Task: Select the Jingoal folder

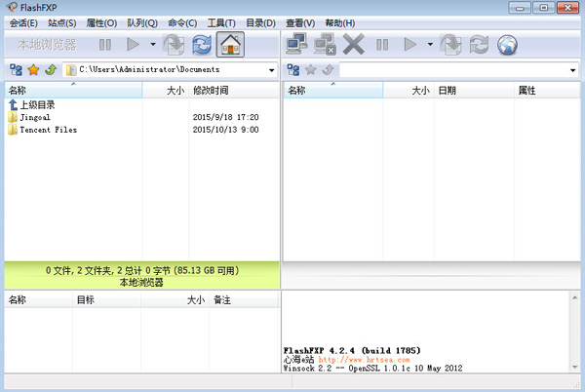Action: click(x=34, y=117)
